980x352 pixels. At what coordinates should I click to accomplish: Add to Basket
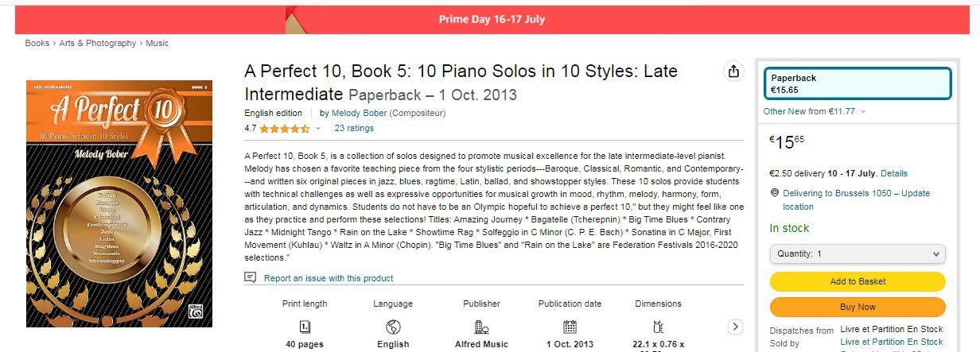pos(857,281)
